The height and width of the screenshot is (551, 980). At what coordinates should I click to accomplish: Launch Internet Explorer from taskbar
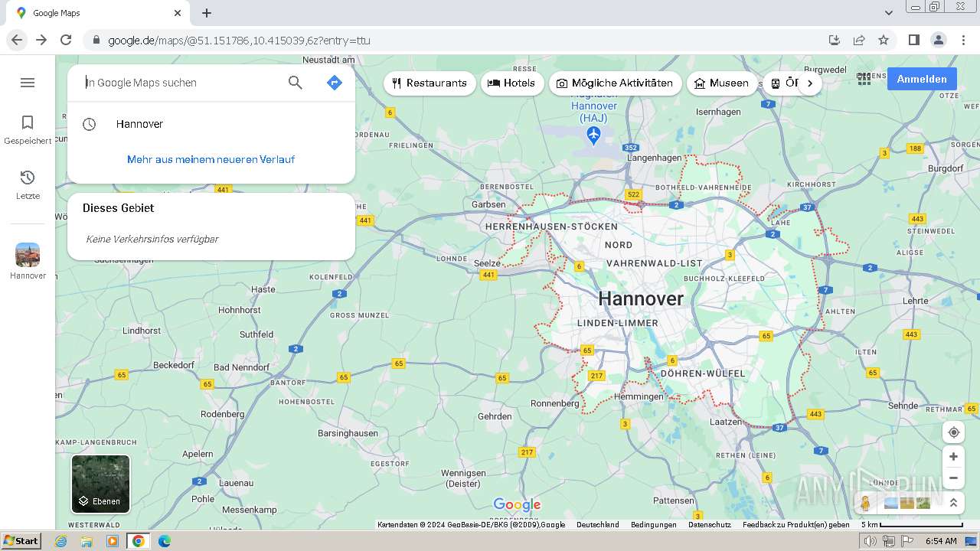click(60, 541)
